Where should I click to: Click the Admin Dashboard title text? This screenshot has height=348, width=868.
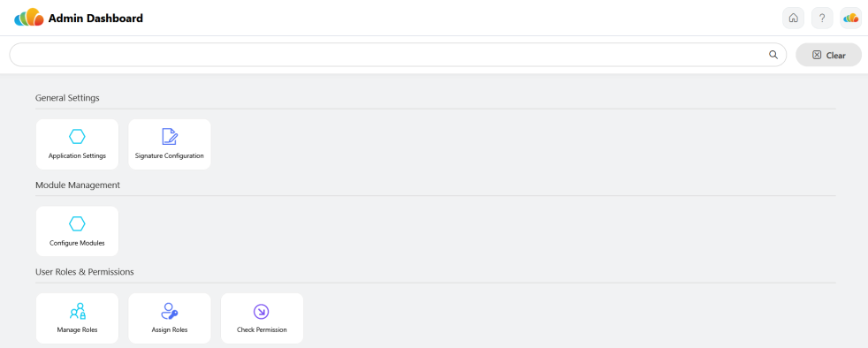pos(95,19)
